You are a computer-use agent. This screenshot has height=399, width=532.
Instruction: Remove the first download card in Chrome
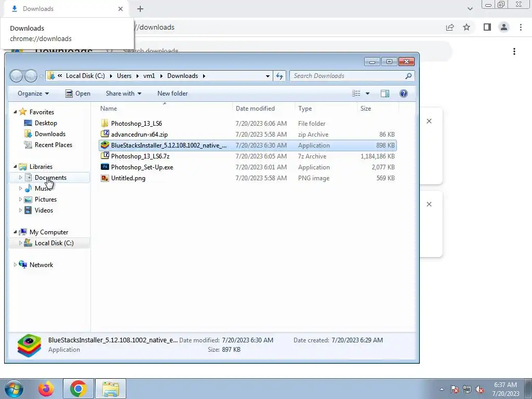[x=429, y=121]
